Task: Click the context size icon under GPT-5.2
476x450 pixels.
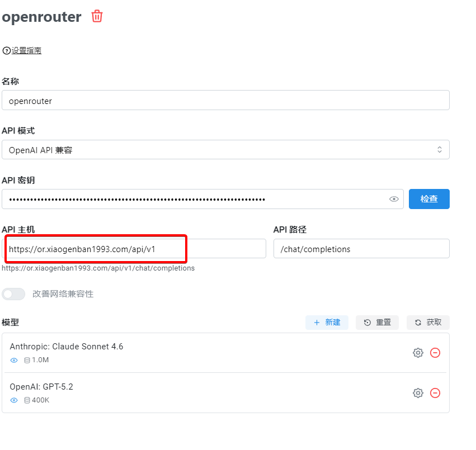Action: [27, 400]
